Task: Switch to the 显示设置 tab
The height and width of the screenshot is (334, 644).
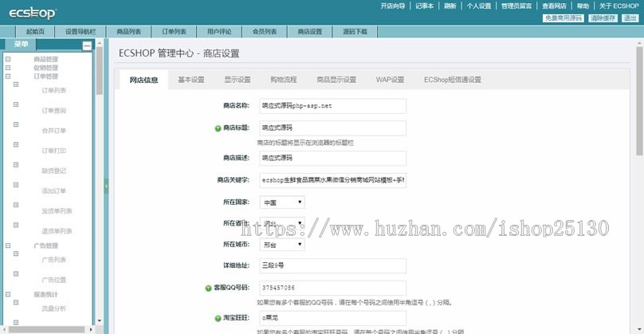Action: click(238, 80)
